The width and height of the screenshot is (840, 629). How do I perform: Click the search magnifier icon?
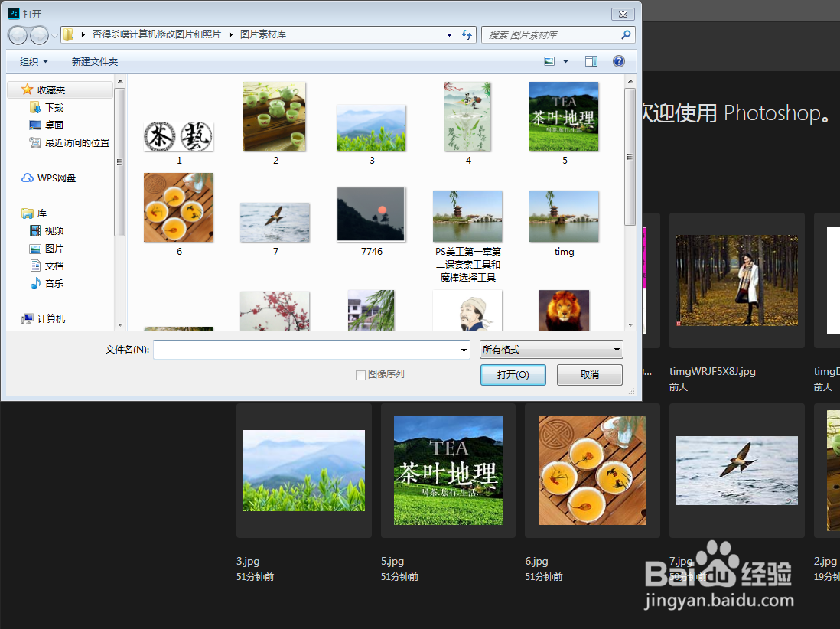(x=626, y=35)
